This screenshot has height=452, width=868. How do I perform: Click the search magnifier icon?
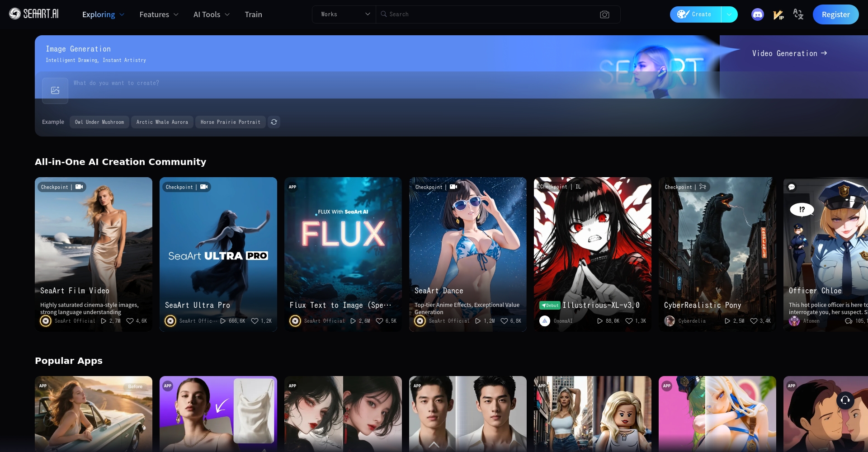click(x=383, y=14)
